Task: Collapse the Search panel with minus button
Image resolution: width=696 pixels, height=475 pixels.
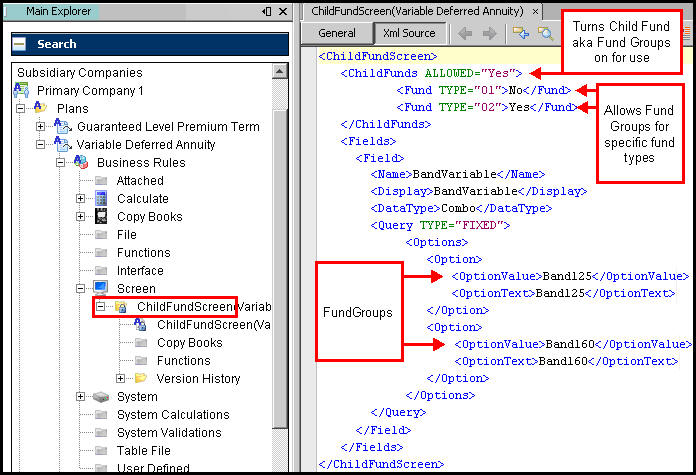Action: (x=19, y=44)
